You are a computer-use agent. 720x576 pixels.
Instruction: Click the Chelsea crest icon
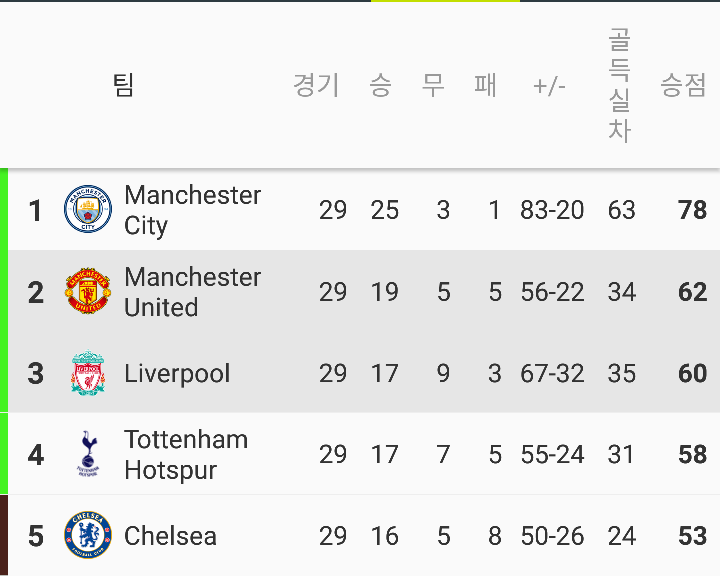point(88,535)
